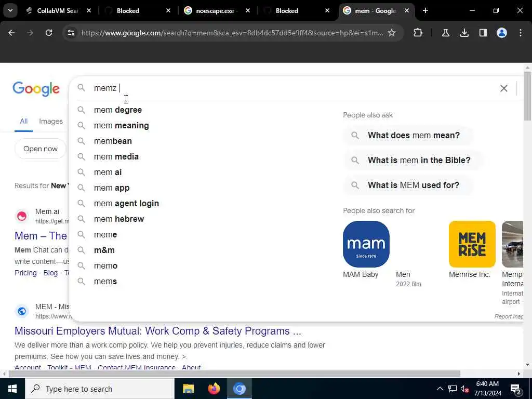
Task: Select suggestion meme
Action: tap(105, 235)
